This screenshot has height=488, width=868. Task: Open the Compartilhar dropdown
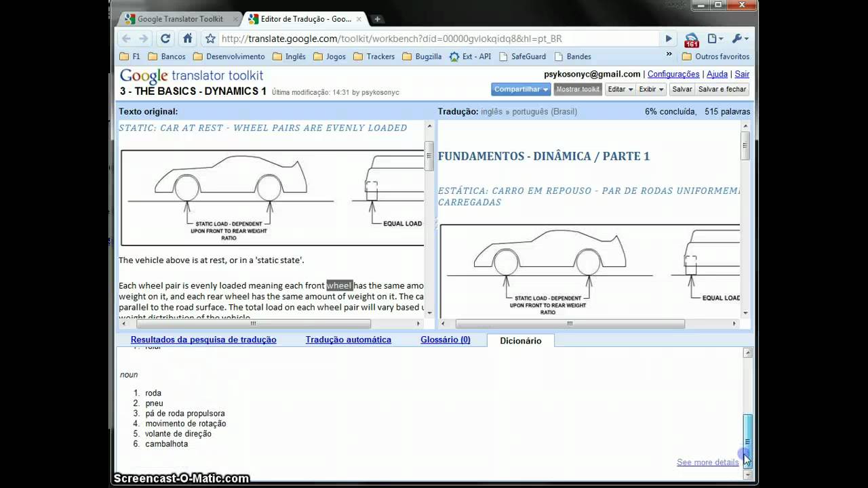521,89
